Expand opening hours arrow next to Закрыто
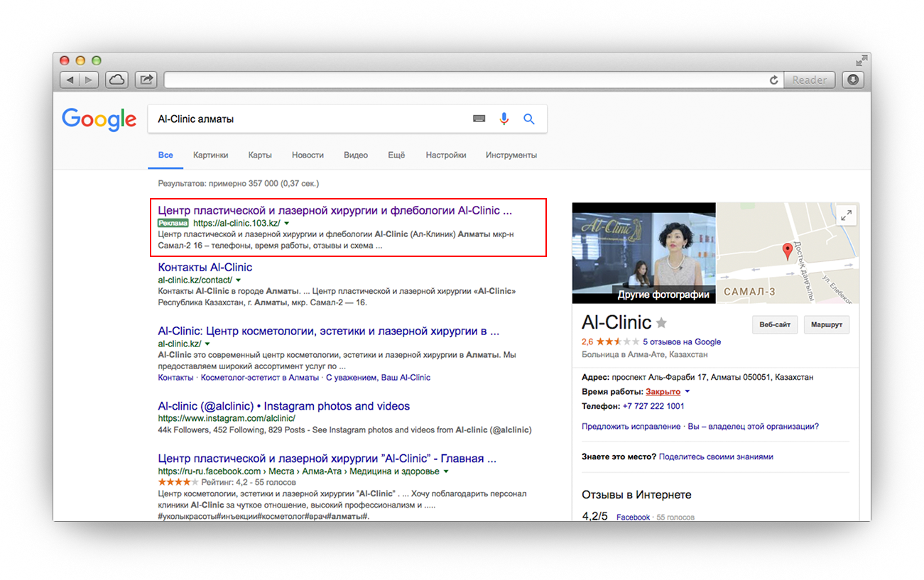The width and height of the screenshot is (924, 580). [687, 392]
